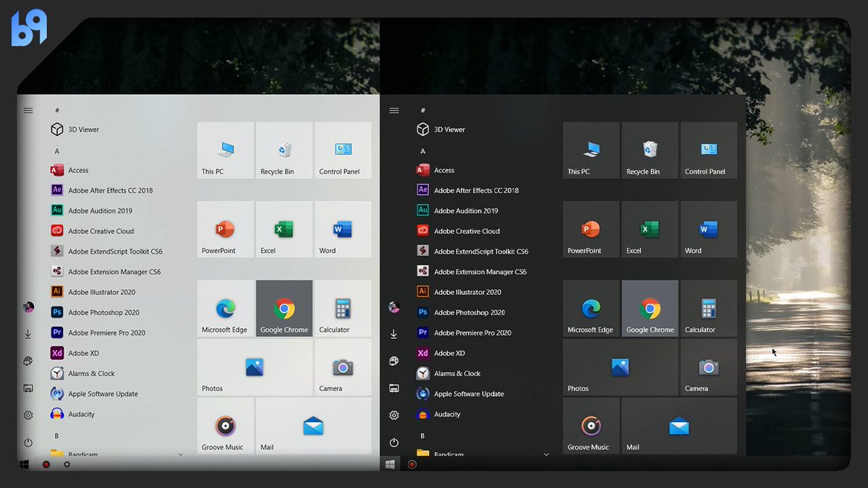Open Groove Music tile in the dark menu

point(592,426)
